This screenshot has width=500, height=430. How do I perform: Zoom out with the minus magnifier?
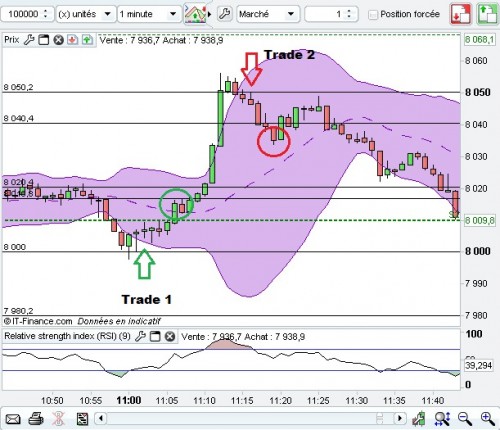(x=465, y=419)
